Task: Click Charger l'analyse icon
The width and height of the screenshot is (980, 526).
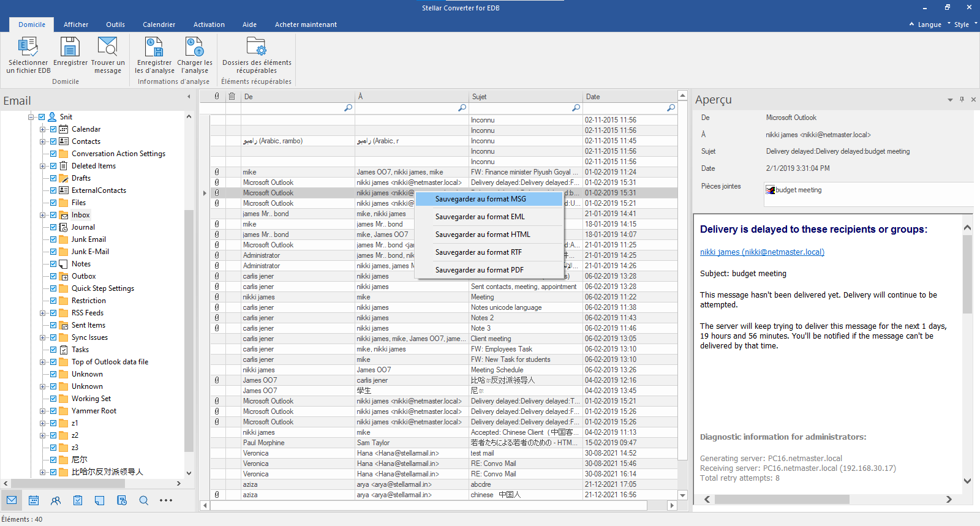Action: click(x=195, y=47)
